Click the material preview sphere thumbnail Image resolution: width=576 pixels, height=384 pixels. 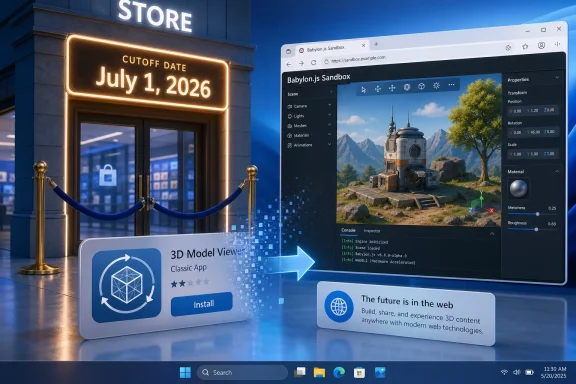tap(518, 189)
